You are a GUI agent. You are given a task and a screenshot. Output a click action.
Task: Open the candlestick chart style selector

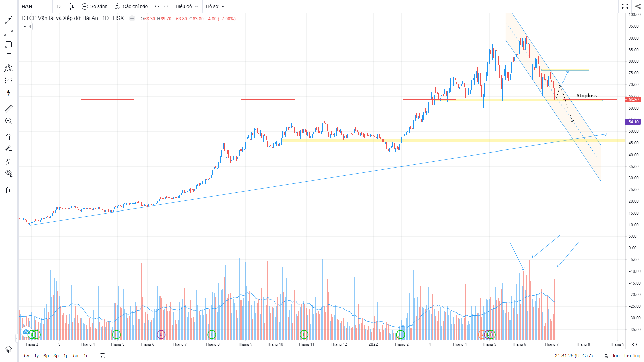(x=72, y=6)
